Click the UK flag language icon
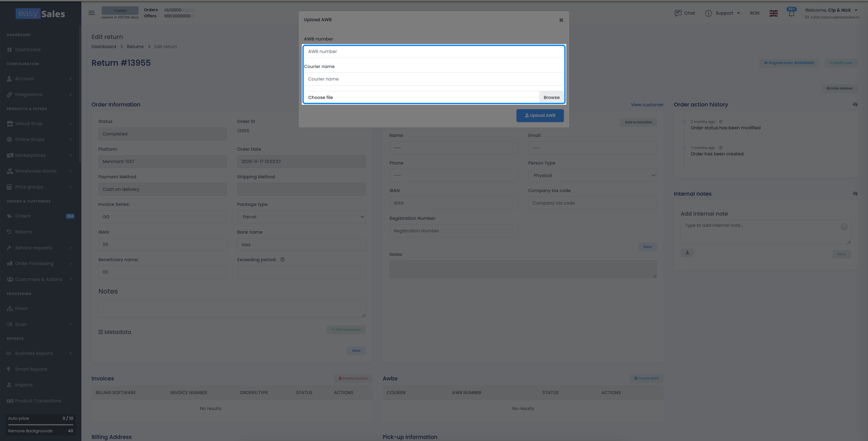The width and height of the screenshot is (868, 441). coord(773,13)
